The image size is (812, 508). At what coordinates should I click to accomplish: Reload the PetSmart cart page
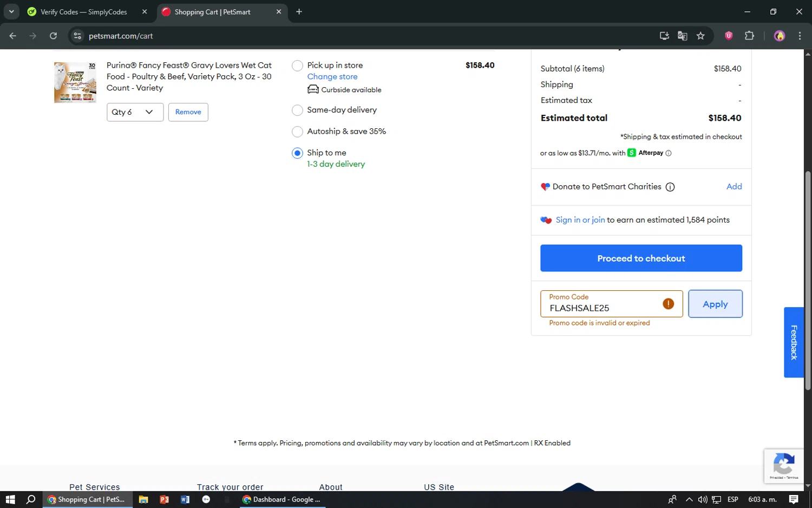(x=53, y=36)
